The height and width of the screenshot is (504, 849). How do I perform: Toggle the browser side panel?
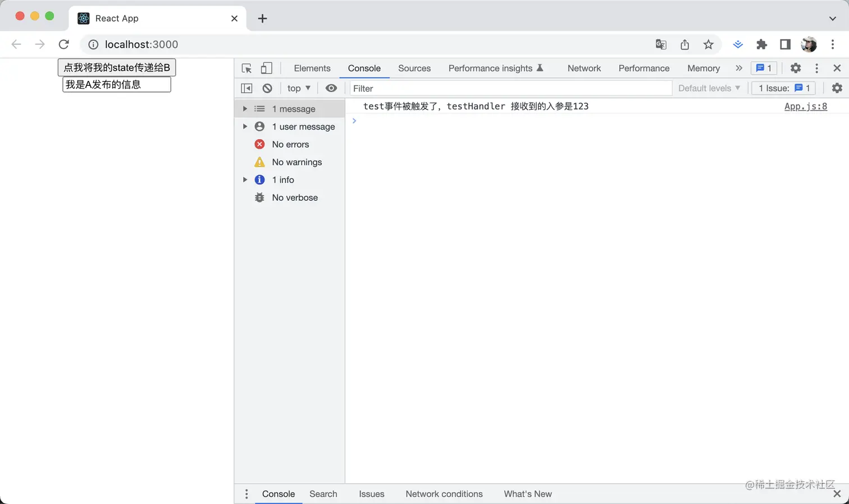(785, 44)
